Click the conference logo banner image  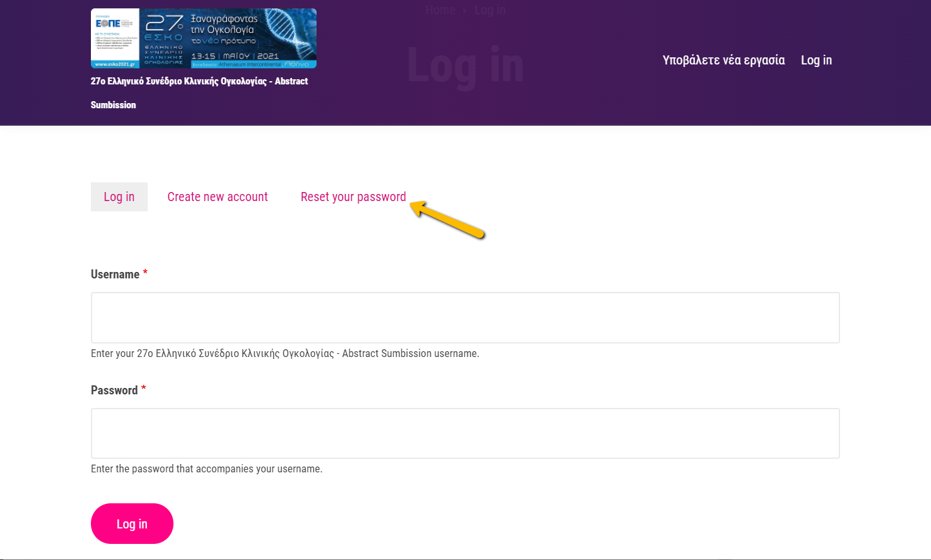click(203, 38)
